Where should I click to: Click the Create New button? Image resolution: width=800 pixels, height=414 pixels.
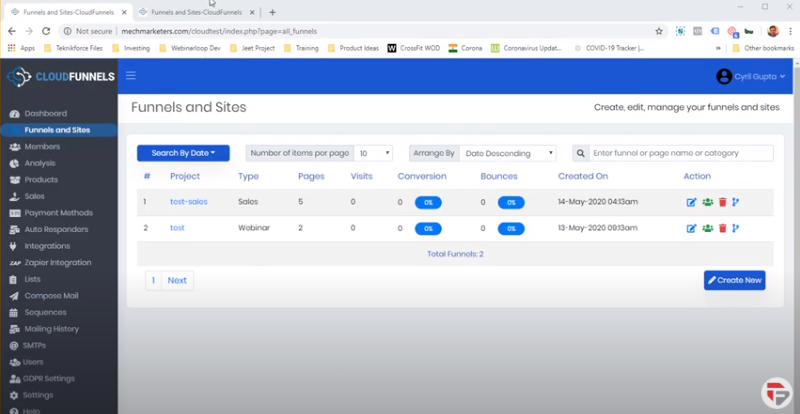pyautogui.click(x=735, y=280)
